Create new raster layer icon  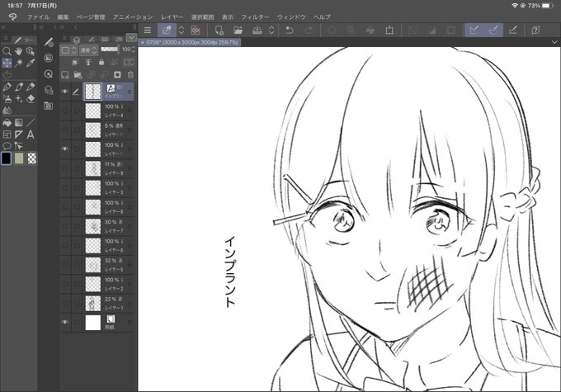pyautogui.click(x=65, y=75)
